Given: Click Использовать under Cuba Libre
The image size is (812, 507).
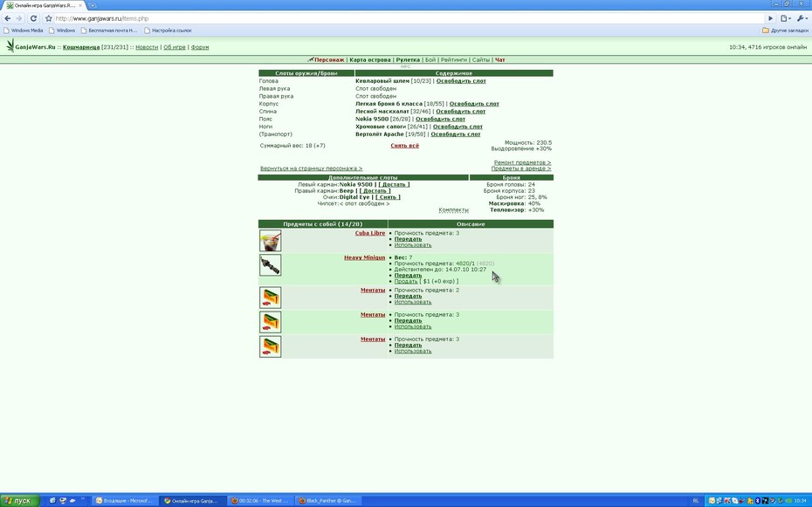Looking at the screenshot, I should click(413, 245).
